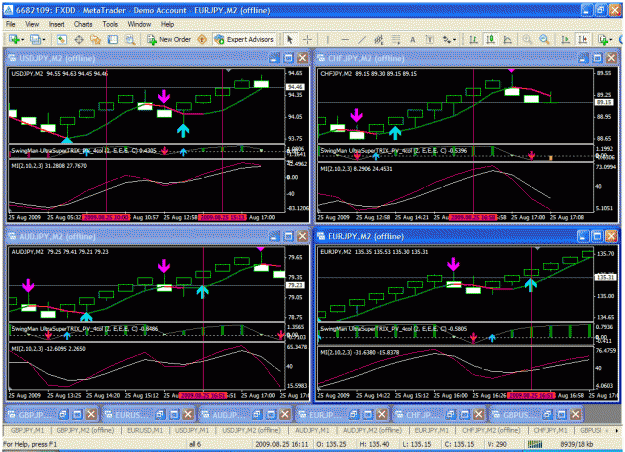Switch to AUDJPY,M2 (offline) chart tab
Image resolution: width=625 pixels, height=452 pixels.
372,430
